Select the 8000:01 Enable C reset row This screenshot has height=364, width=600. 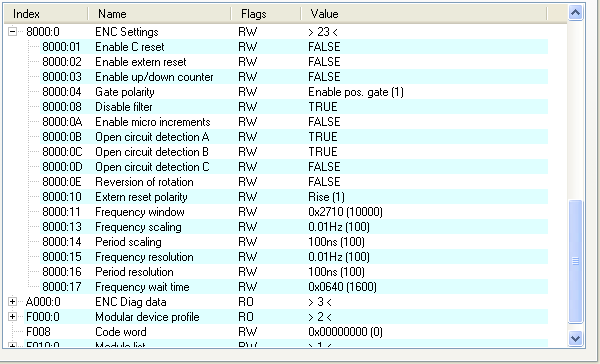293,47
